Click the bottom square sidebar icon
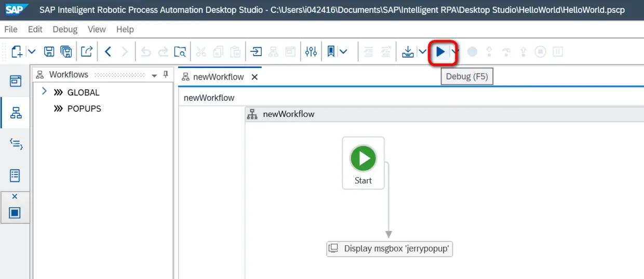 [15, 212]
